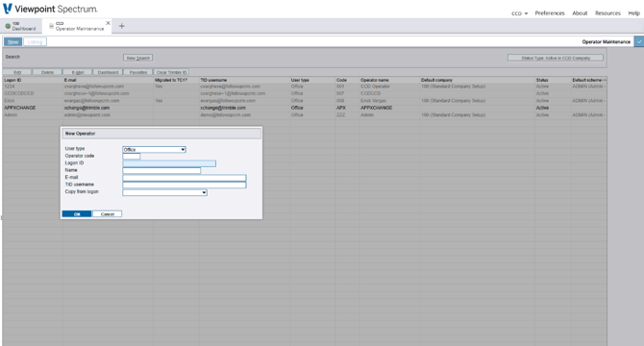Select the APPXCHANGE logon ID cell

click(x=33, y=108)
